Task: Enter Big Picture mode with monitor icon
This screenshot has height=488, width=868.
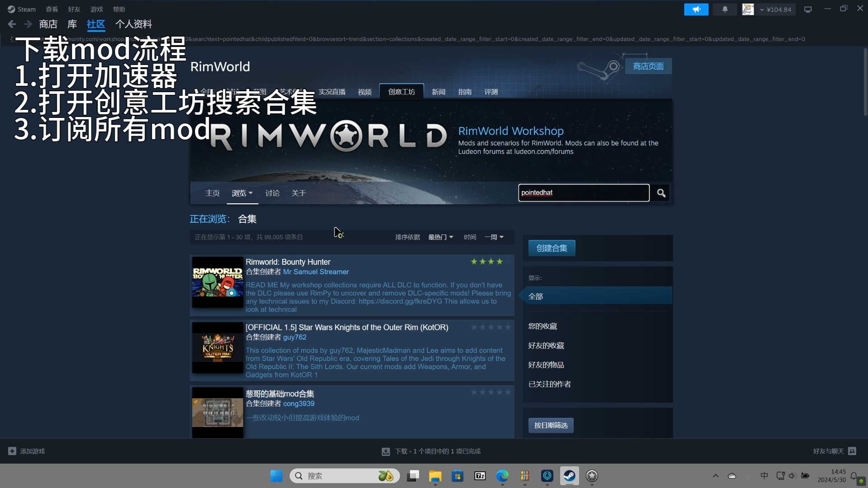Action: click(807, 9)
